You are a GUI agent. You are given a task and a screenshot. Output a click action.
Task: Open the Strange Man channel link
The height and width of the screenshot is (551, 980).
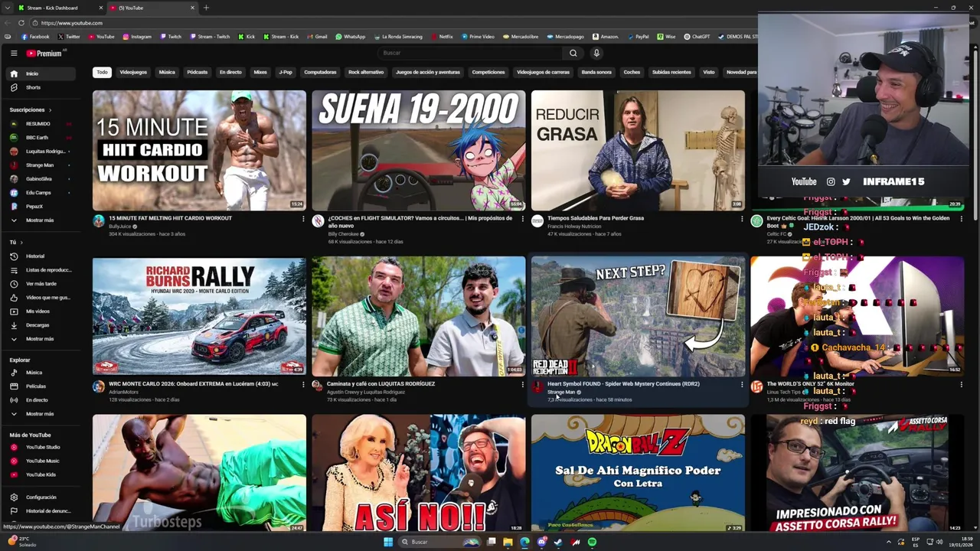click(561, 392)
